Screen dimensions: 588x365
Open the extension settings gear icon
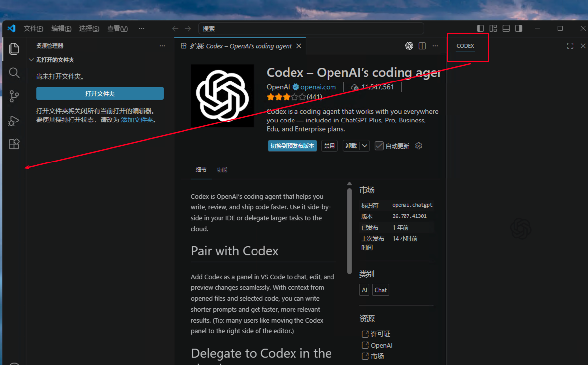(418, 146)
